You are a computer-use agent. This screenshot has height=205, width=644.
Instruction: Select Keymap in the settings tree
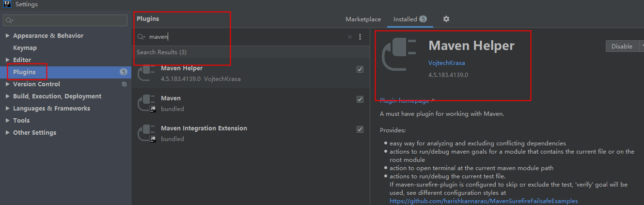pyautogui.click(x=25, y=48)
